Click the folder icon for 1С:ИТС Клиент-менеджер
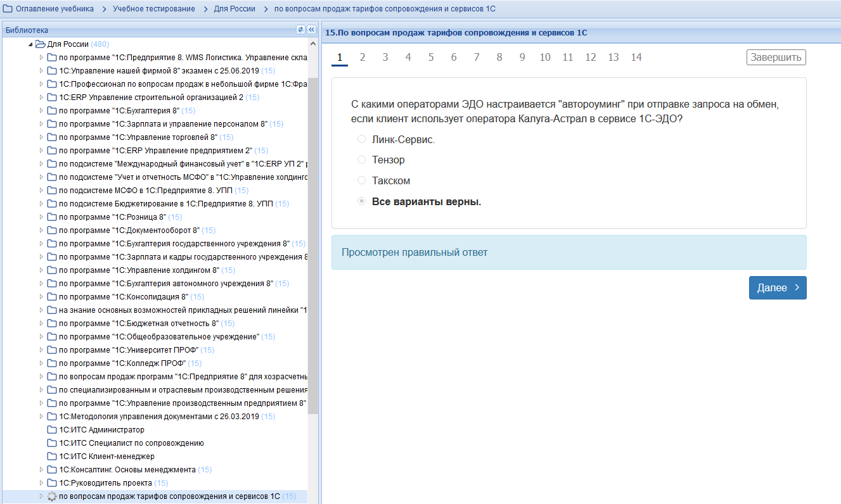 click(52, 457)
